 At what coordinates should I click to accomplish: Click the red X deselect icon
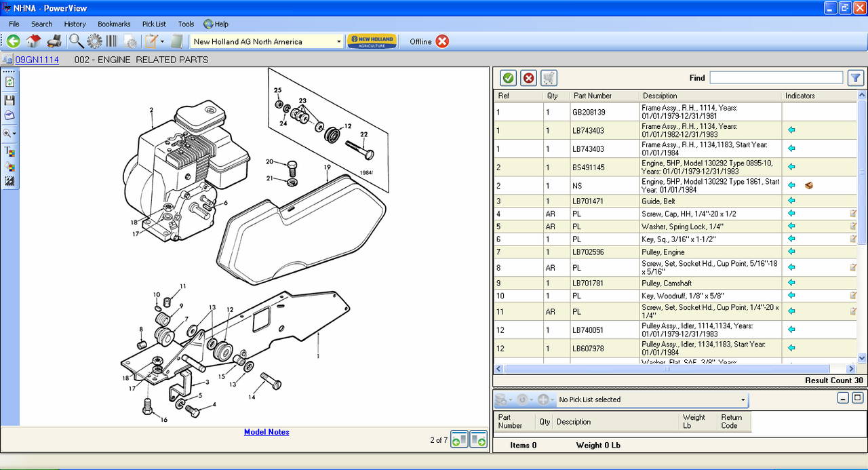tap(528, 78)
